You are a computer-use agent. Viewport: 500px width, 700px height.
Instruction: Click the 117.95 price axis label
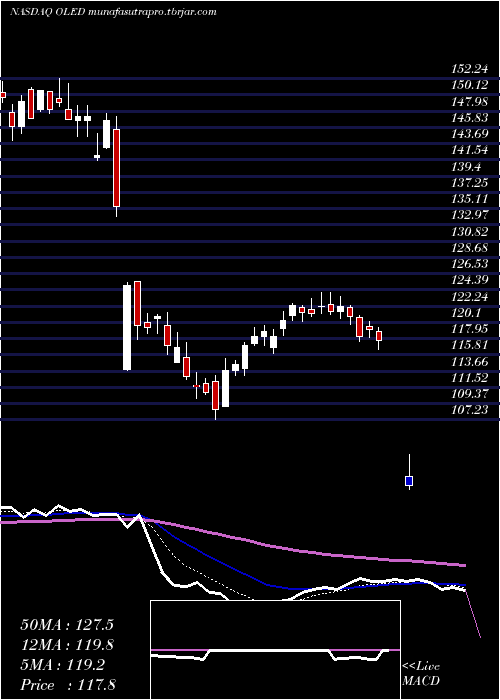point(469,329)
